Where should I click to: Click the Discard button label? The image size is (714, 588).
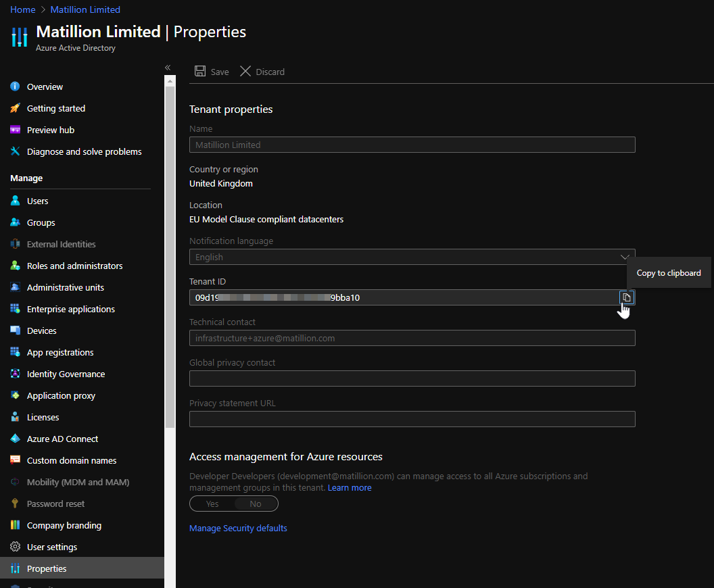[270, 72]
